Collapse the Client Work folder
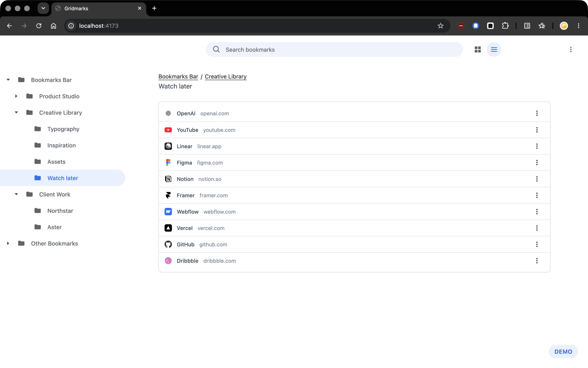This screenshot has width=588, height=368. (16, 194)
